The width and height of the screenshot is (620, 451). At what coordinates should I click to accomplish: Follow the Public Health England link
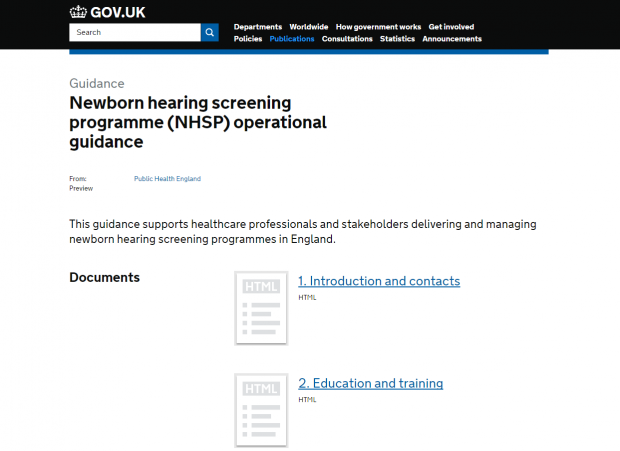[x=167, y=179]
